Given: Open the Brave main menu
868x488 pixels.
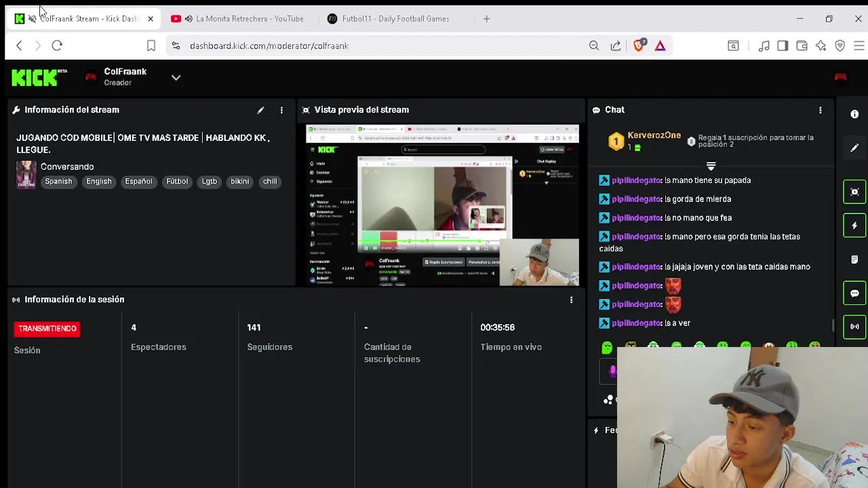Looking at the screenshot, I should click(859, 46).
